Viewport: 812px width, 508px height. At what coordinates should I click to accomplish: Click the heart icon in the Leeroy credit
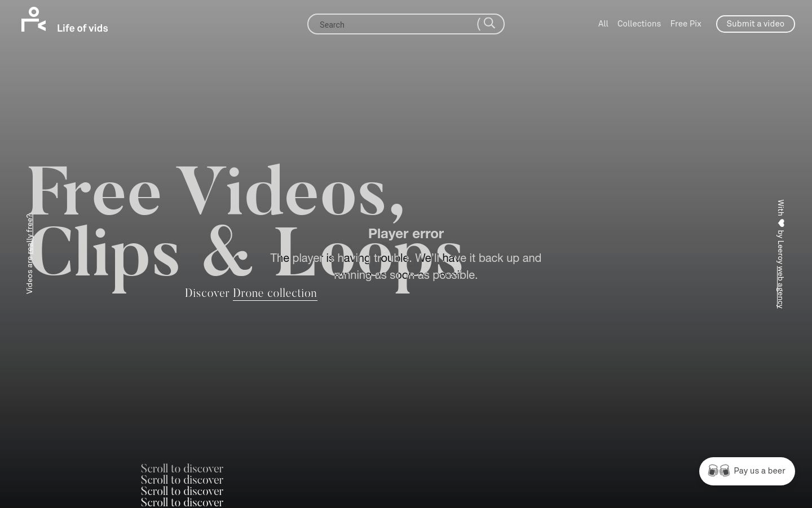click(781, 223)
